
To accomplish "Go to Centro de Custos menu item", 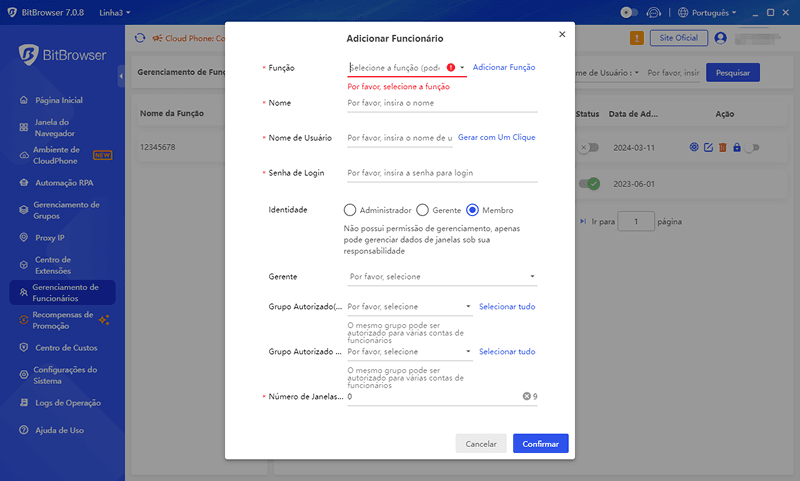I will coord(65,348).
